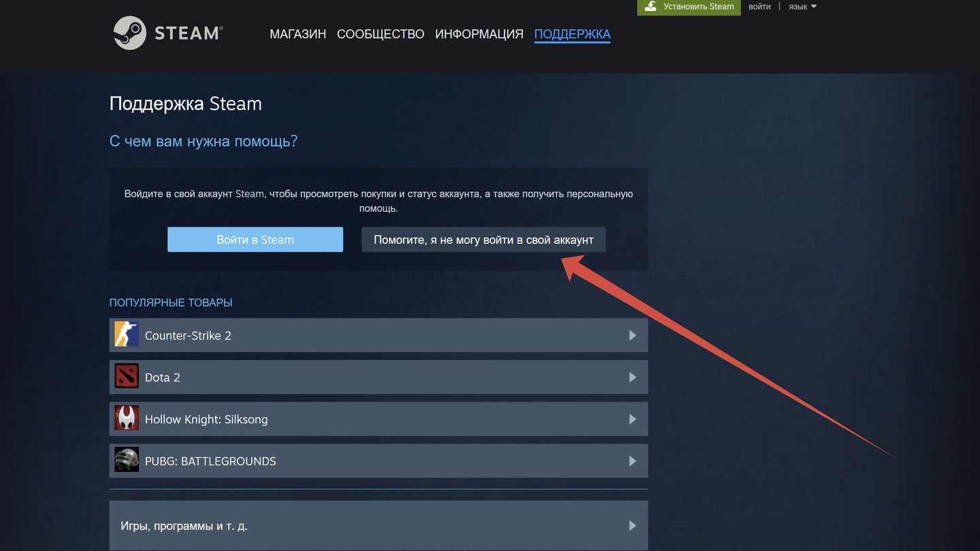Viewport: 980px width, 551px height.
Task: Open the Dota 2 support entry
Action: (378, 378)
